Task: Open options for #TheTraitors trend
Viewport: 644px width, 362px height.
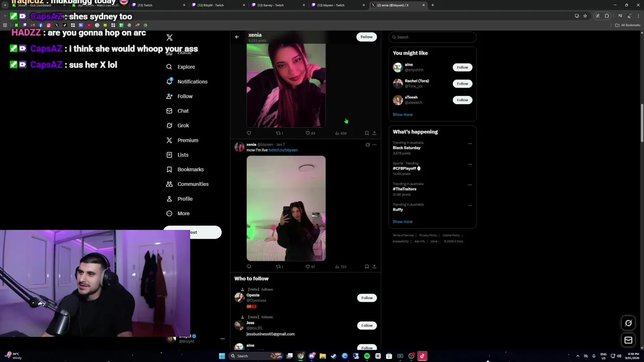Action: (x=470, y=185)
